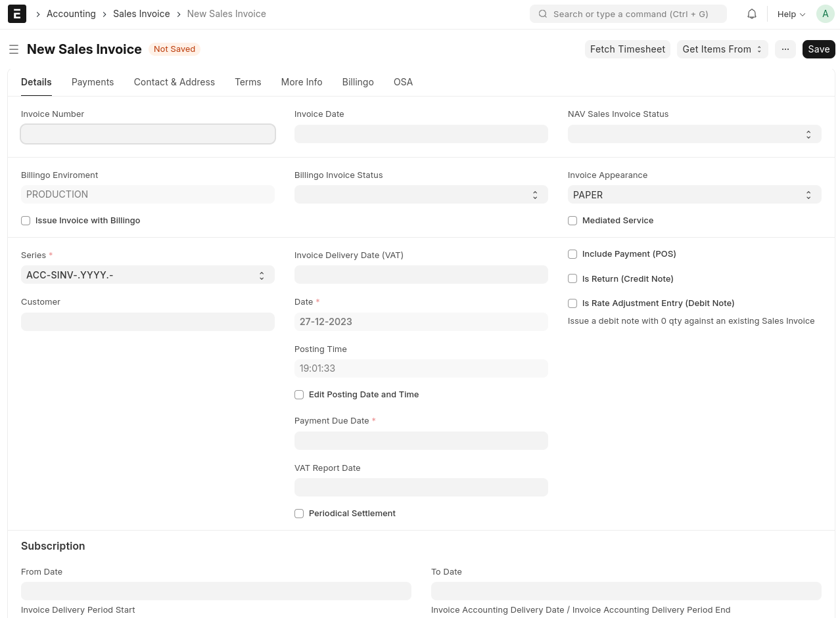840x618 pixels.
Task: Click the search magnifier icon
Action: point(543,14)
